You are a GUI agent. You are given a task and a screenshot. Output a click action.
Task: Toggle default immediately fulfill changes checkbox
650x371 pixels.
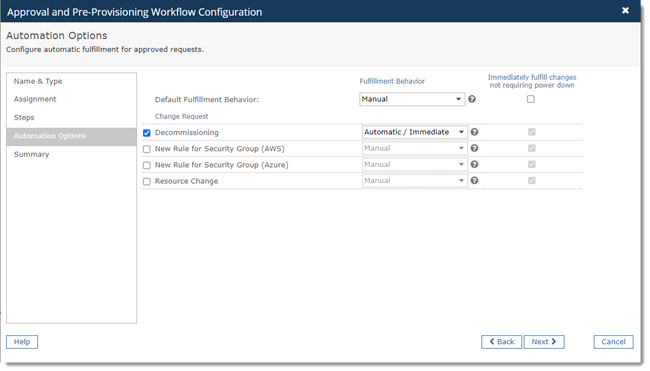[531, 99]
